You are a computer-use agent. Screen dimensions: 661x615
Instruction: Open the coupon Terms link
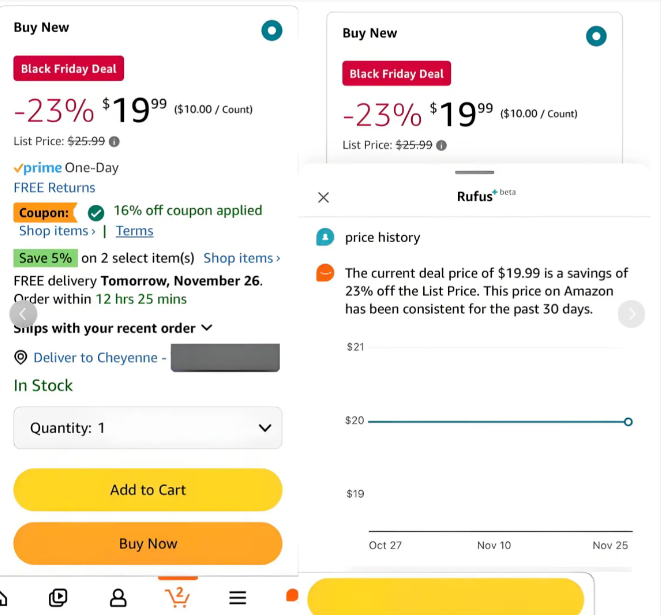134,231
